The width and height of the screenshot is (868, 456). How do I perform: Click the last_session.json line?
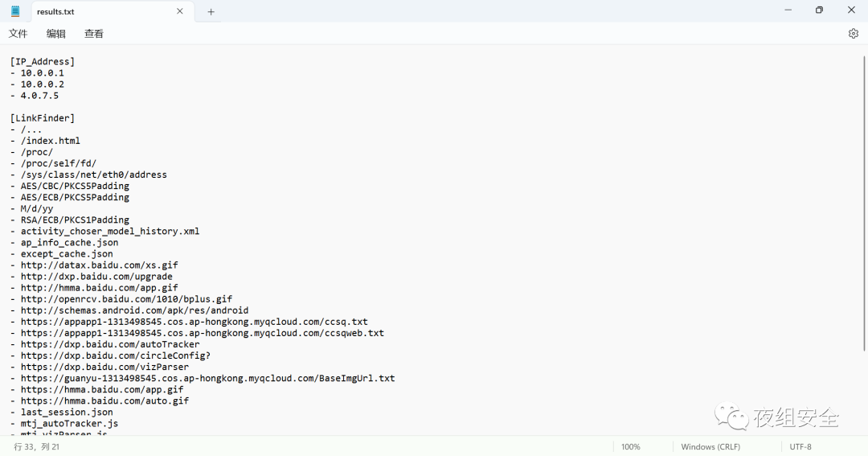click(61, 412)
